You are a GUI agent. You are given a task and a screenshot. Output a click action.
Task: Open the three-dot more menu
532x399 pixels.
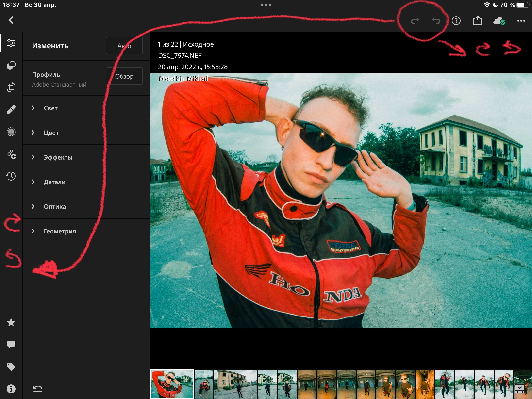pos(521,21)
